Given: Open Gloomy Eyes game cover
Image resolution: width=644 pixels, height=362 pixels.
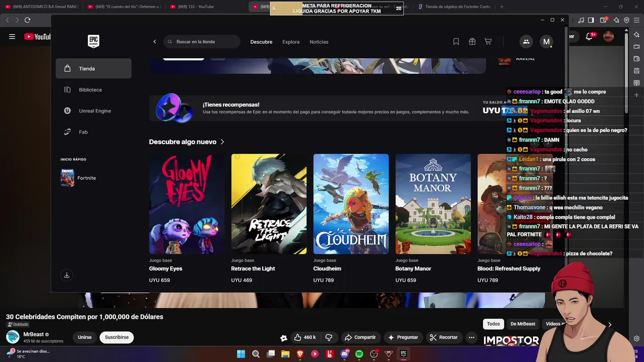Looking at the screenshot, I should (187, 204).
